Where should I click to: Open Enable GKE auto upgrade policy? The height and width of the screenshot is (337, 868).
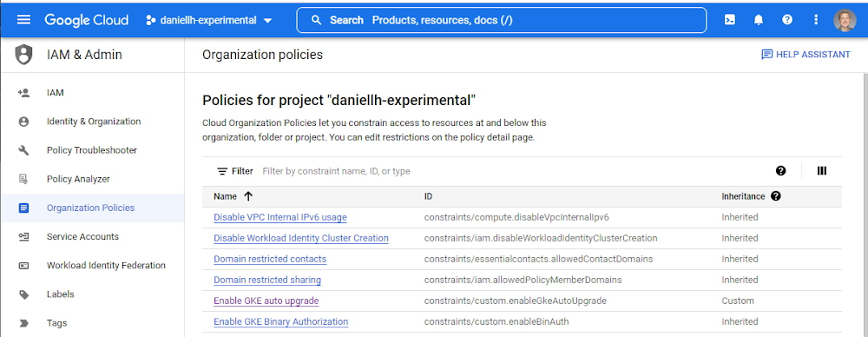[266, 301]
